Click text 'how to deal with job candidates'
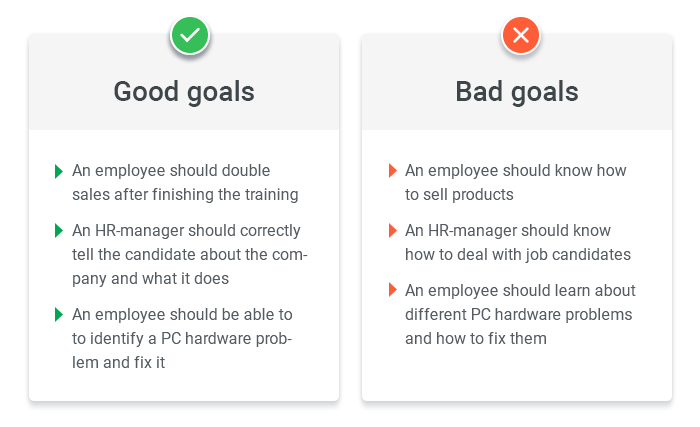This screenshot has height=427, width=700. pos(517,255)
